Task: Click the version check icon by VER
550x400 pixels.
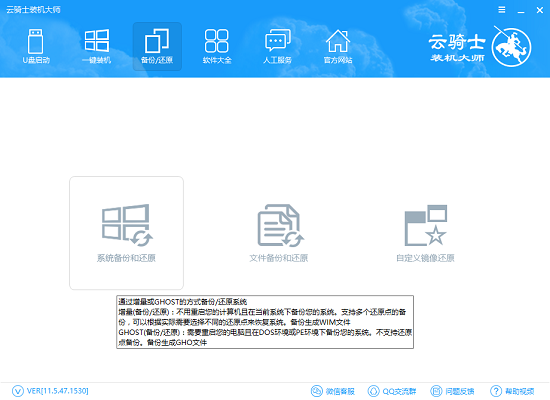Action: pos(18,391)
